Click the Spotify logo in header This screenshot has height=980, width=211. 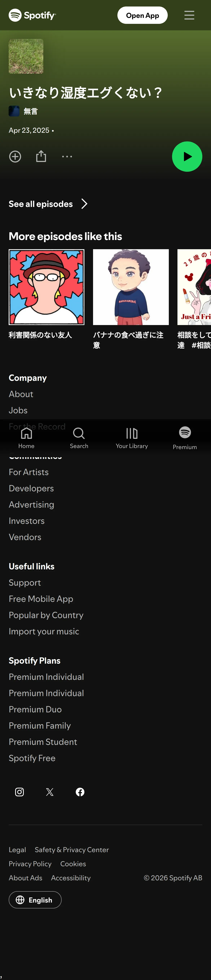tap(32, 15)
